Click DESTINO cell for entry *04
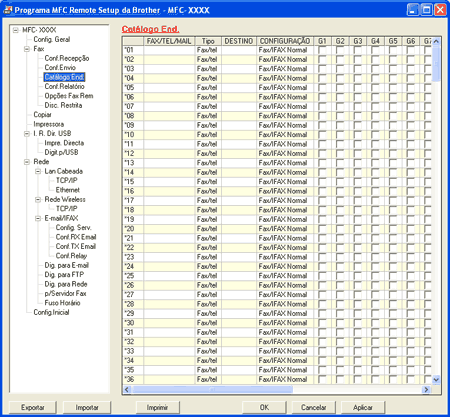Screen dimensions: 450x417 [239, 78]
